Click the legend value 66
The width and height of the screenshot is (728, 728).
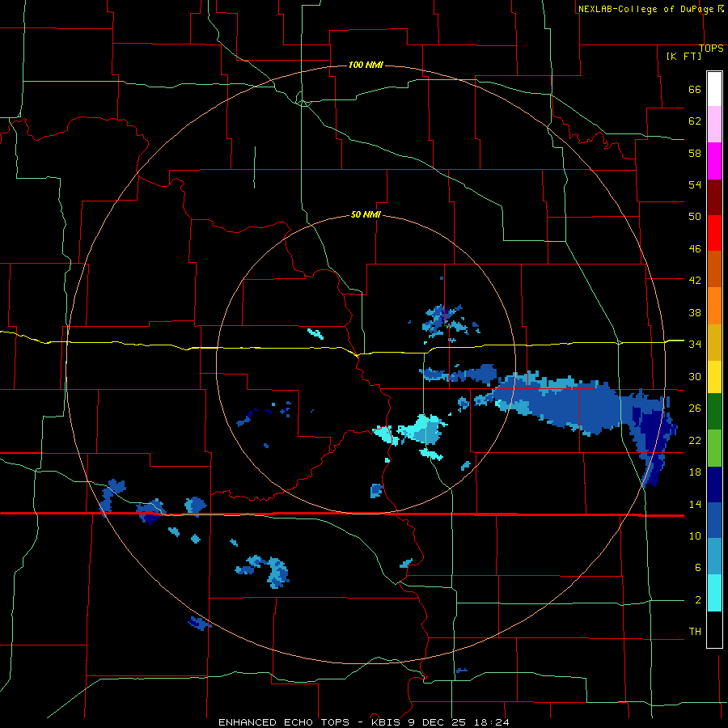tap(695, 89)
